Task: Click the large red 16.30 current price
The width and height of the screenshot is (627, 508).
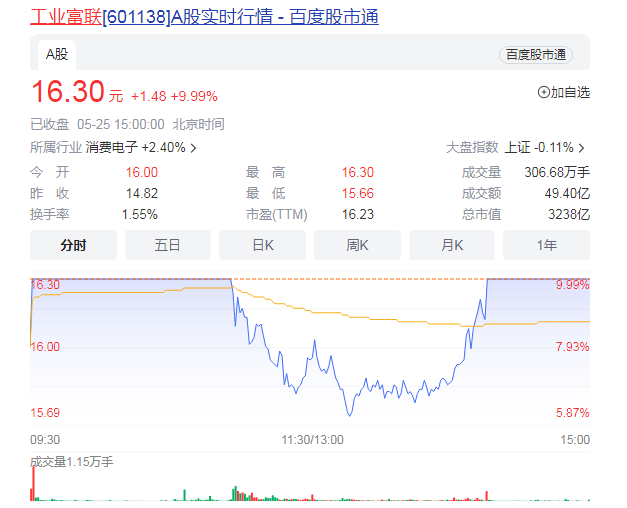Action: pos(68,93)
